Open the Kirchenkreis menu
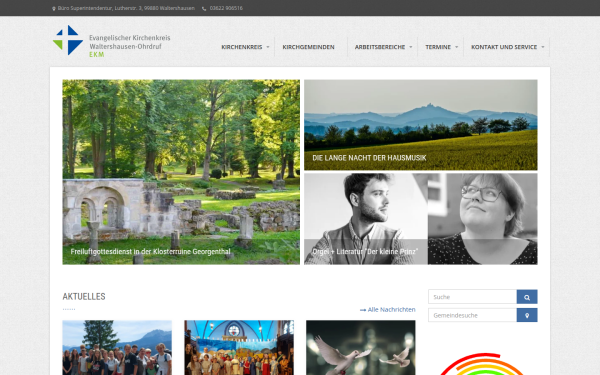 (x=241, y=47)
